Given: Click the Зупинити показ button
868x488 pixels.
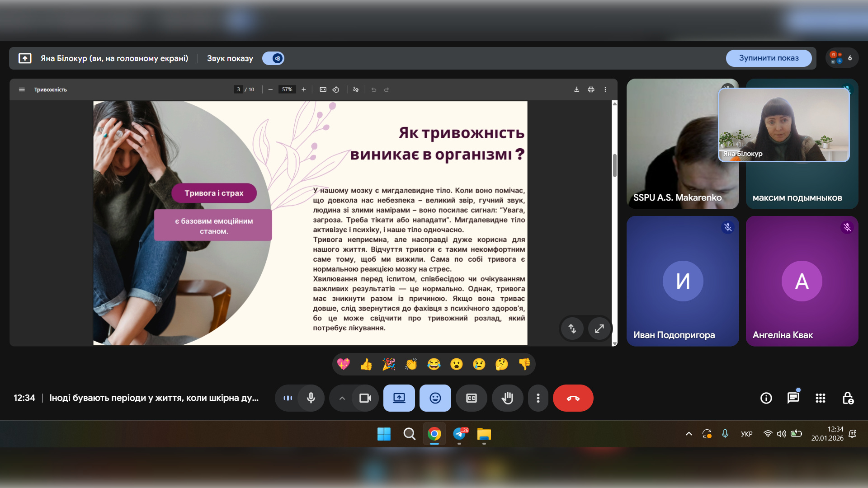Looking at the screenshot, I should (x=769, y=58).
